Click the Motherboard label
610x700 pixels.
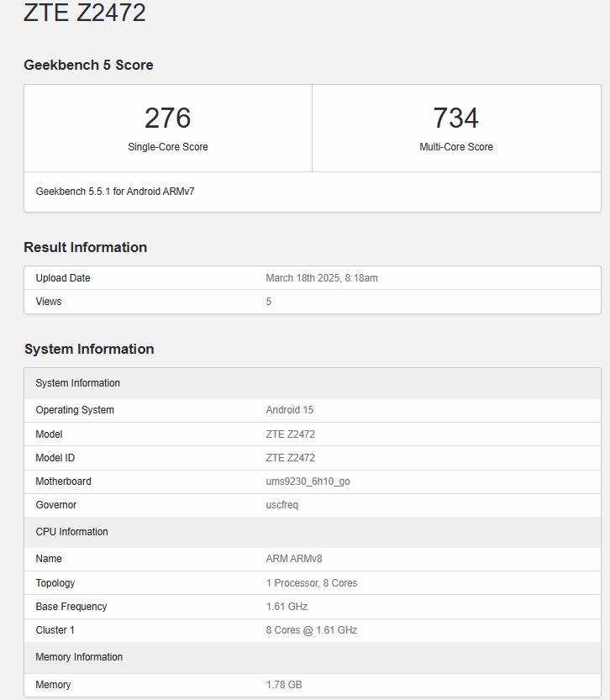pos(63,482)
